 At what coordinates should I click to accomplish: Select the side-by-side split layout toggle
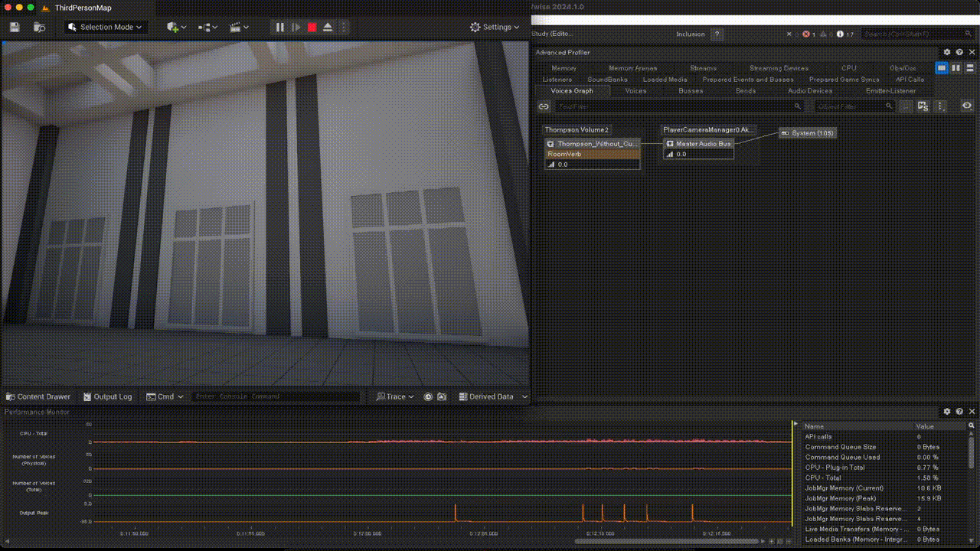point(956,68)
